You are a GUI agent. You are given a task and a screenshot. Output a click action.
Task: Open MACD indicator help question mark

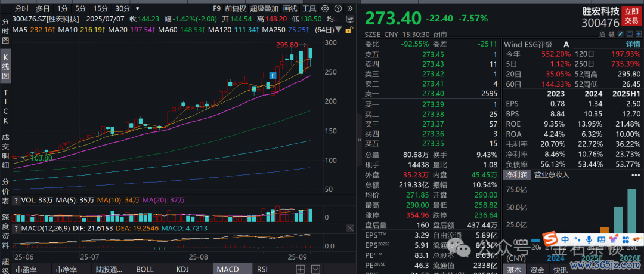[17, 228]
